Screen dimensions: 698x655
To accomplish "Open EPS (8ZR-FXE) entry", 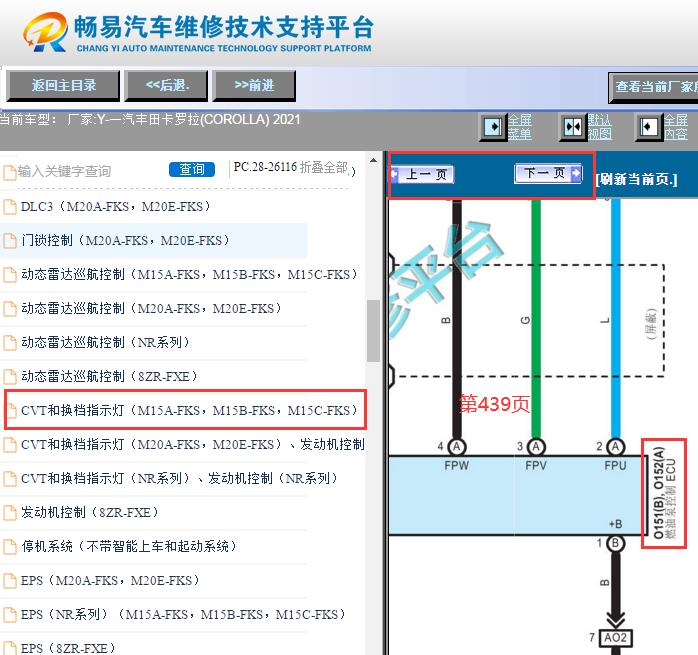I will tap(69, 648).
